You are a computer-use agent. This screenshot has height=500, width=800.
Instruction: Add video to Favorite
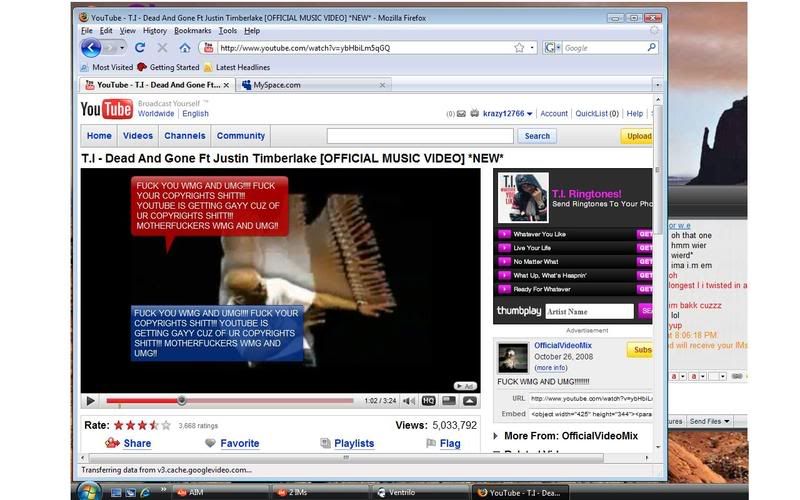239,443
